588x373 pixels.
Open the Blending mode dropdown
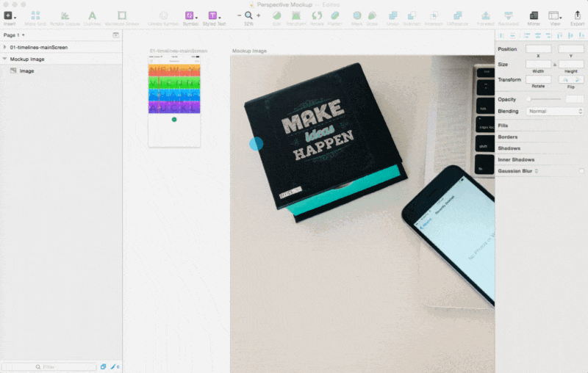555,111
